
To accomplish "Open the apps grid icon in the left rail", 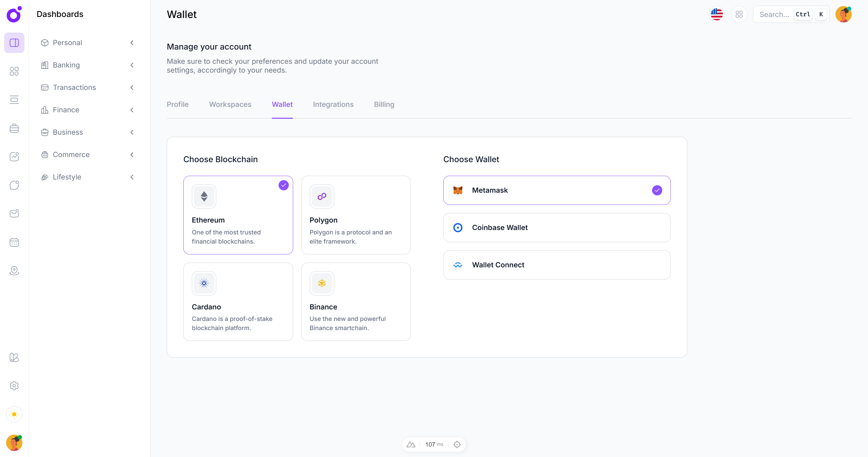I will pos(14,71).
